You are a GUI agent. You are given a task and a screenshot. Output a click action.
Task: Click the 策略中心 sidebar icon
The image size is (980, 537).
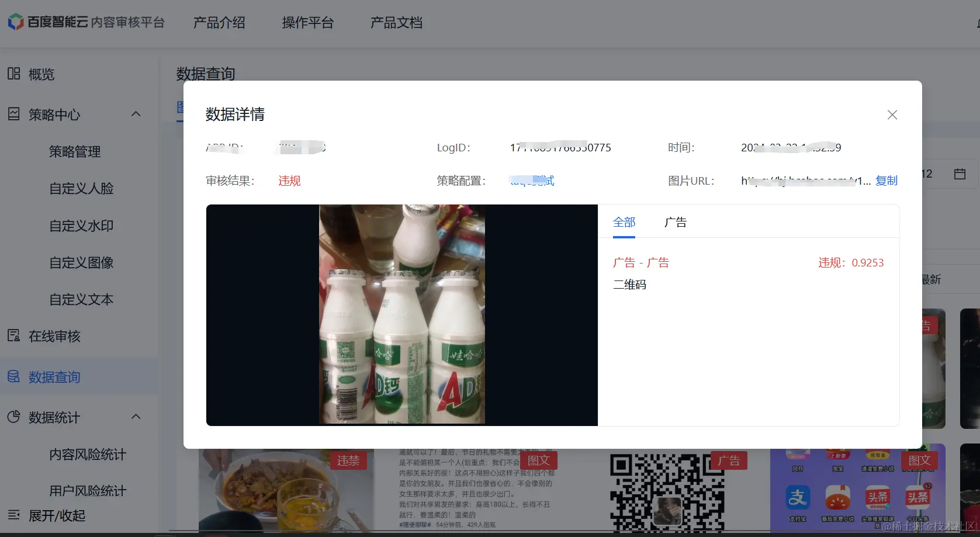coord(14,114)
